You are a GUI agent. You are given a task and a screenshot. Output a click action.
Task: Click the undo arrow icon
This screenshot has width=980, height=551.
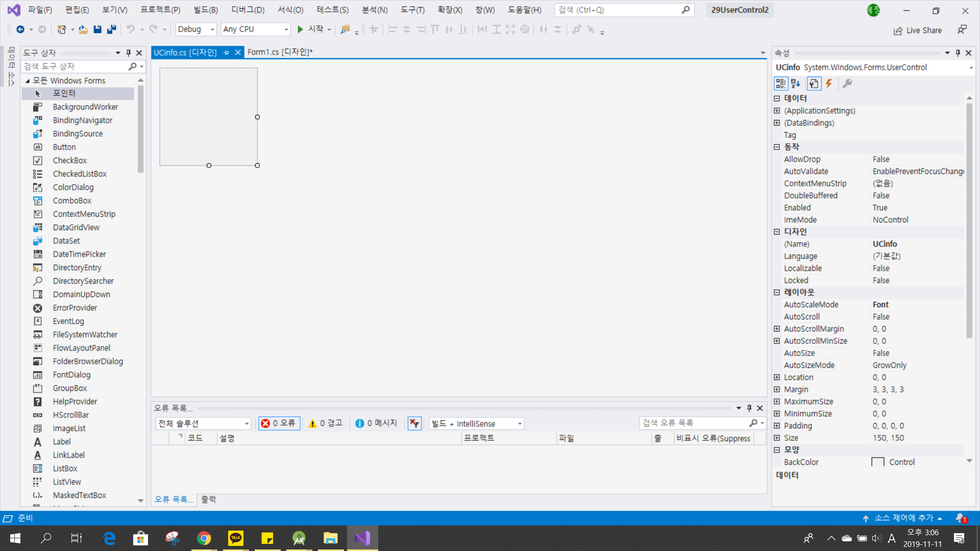coord(131,30)
